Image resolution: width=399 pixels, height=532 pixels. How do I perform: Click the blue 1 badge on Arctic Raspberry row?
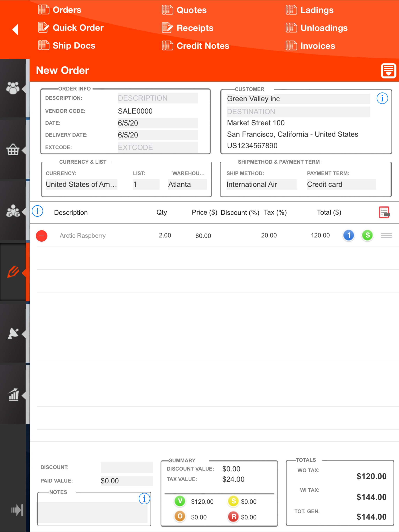(x=349, y=235)
